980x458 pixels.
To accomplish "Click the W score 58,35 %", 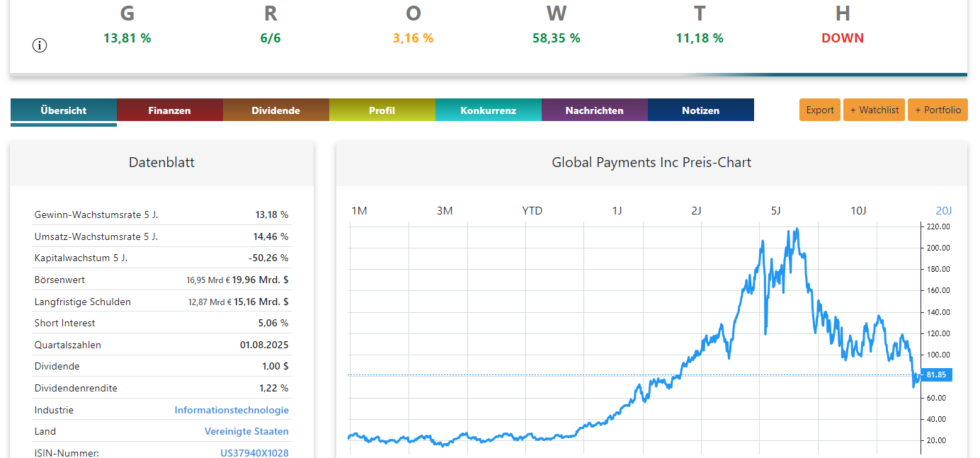I will pyautogui.click(x=557, y=38).
